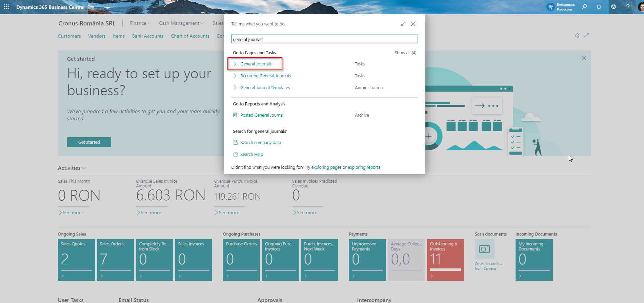Open the Sales Invoices tile

point(194,260)
